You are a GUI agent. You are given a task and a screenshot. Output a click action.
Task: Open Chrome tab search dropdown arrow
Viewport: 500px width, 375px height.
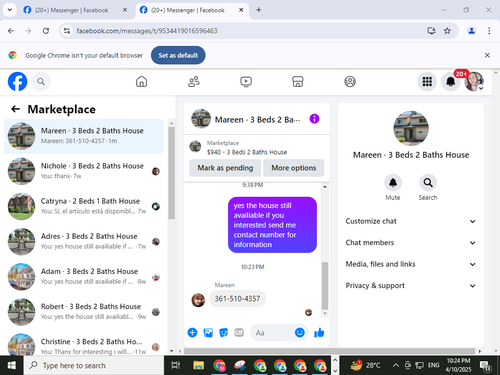tap(10, 10)
